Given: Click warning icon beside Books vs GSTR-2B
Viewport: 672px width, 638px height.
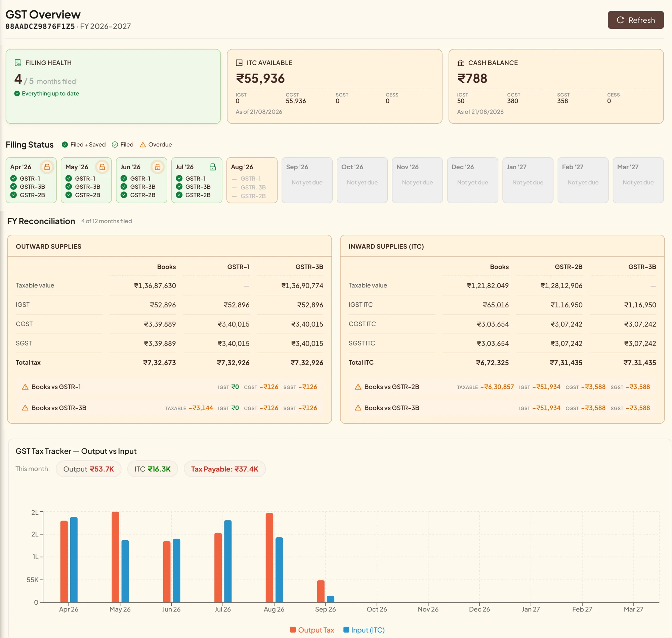Looking at the screenshot, I should pos(358,387).
